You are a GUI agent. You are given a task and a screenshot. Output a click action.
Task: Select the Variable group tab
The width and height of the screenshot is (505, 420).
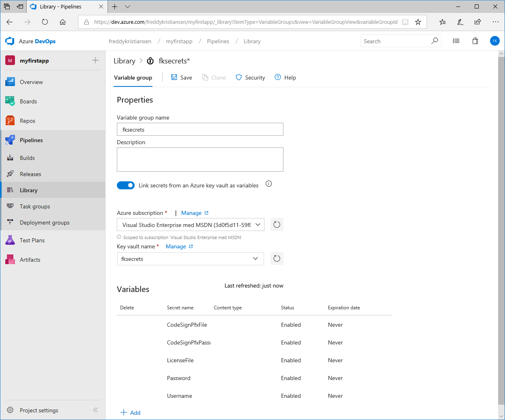133,78
